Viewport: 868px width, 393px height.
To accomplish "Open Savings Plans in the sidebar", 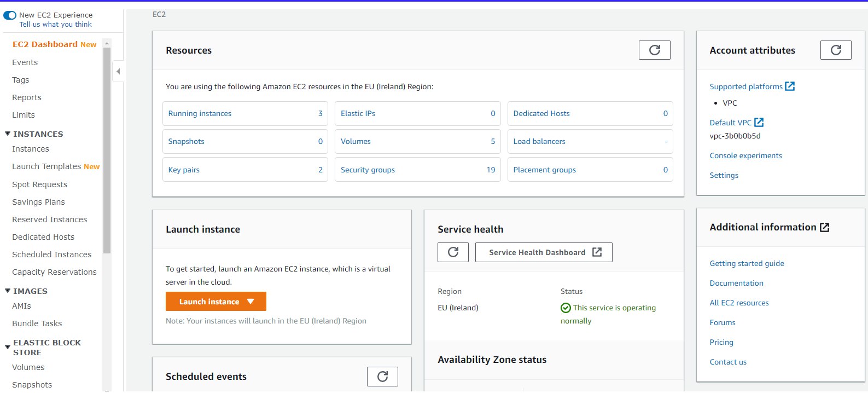I will coord(38,202).
